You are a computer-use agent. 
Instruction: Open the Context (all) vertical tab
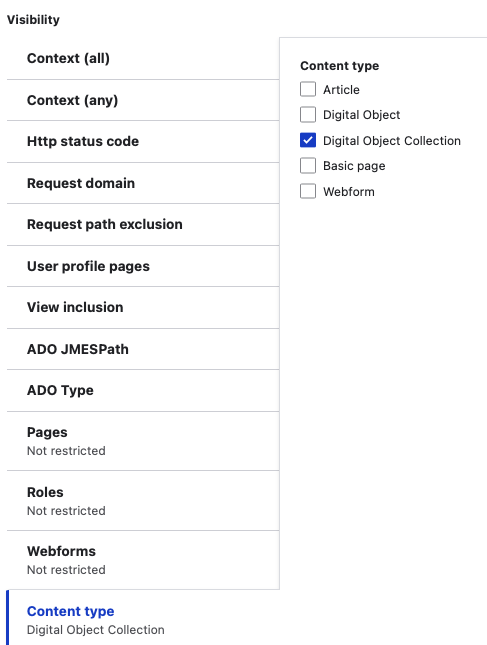pyautogui.click(x=143, y=58)
